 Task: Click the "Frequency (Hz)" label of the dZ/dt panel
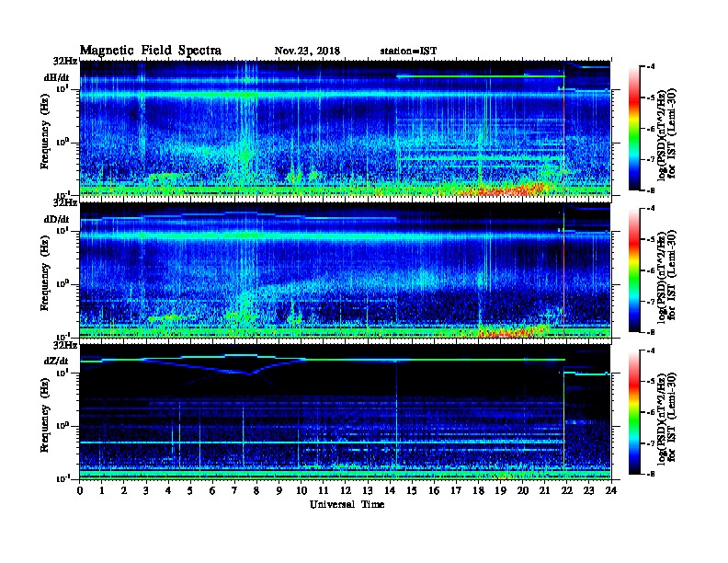pyautogui.click(x=44, y=415)
